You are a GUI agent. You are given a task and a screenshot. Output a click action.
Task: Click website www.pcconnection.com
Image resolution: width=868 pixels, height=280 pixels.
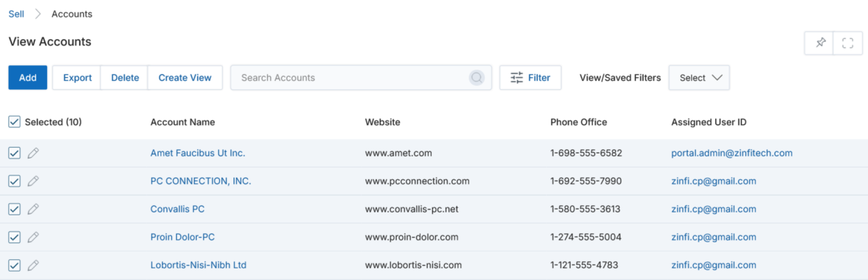(417, 181)
